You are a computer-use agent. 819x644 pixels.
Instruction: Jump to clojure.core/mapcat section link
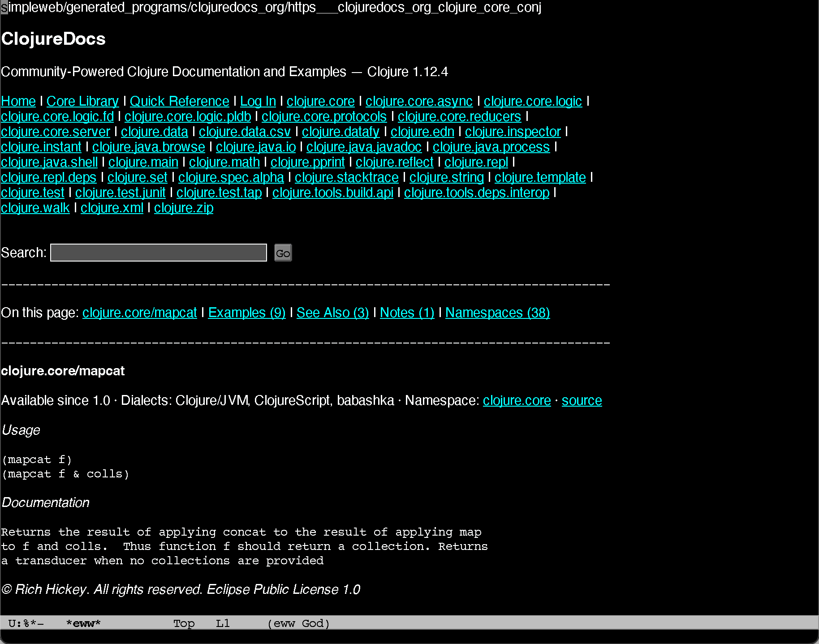coord(140,313)
